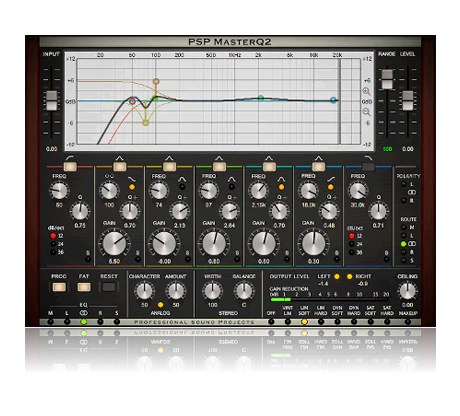Viewport: 460px width, 416px height.
Task: Click the bell shape icon in the yellow 74 Hz band
Action: point(182,180)
